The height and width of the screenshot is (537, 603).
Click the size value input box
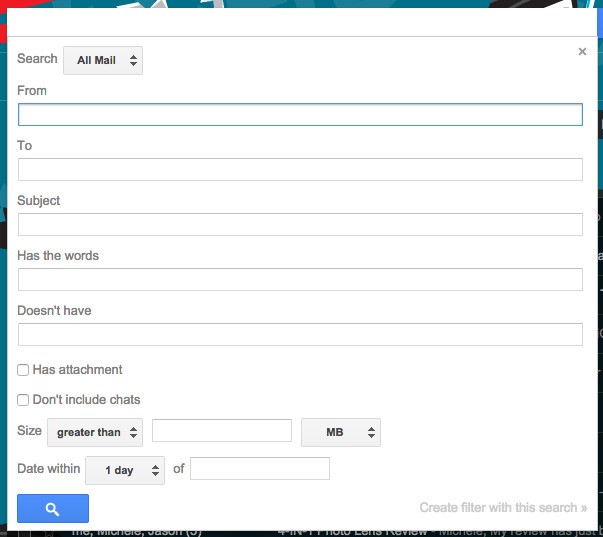coord(222,430)
